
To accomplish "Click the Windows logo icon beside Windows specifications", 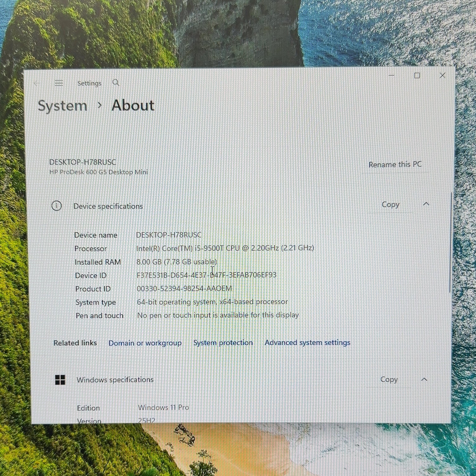I will point(60,380).
